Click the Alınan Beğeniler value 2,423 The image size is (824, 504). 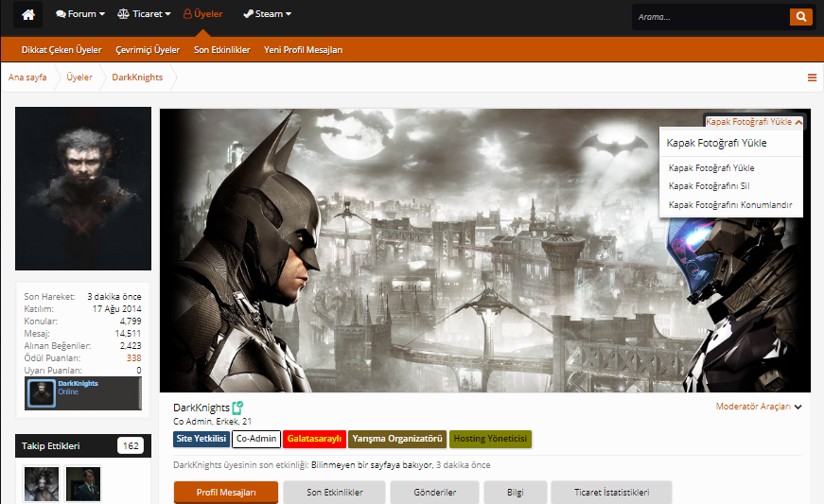click(x=131, y=345)
